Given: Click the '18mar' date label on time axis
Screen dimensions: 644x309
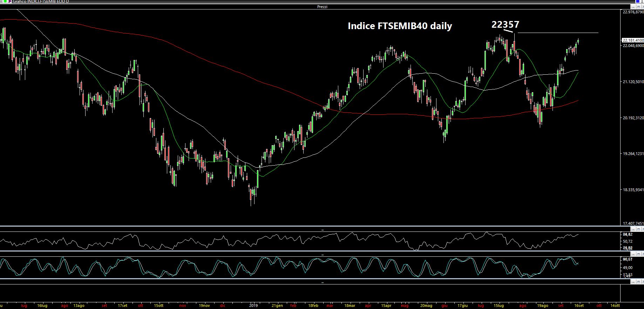Looking at the screenshot, I should pyautogui.click(x=350, y=305).
